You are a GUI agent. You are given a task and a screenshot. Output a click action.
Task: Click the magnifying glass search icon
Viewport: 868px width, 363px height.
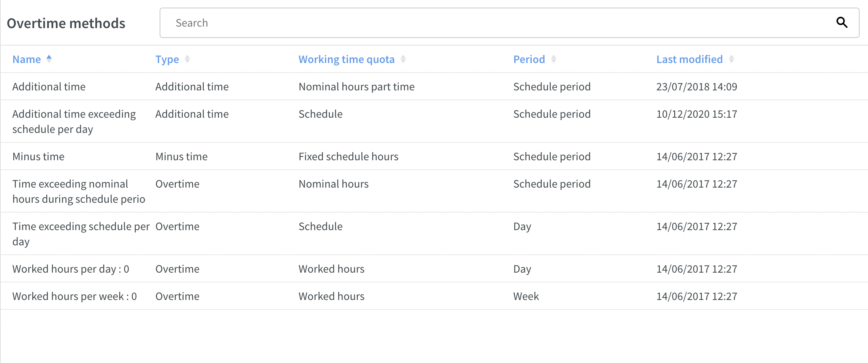coord(842,23)
